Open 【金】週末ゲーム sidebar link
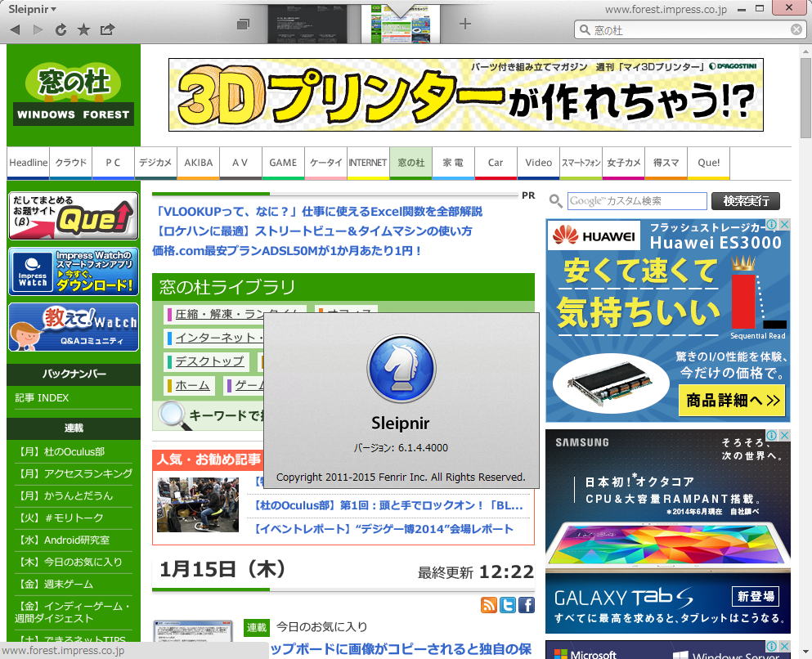The image size is (812, 659). point(54,584)
